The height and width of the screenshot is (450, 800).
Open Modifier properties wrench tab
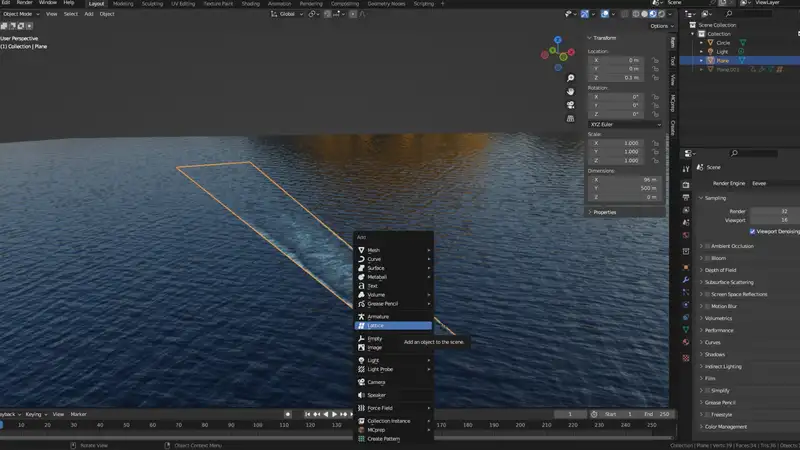[x=686, y=279]
